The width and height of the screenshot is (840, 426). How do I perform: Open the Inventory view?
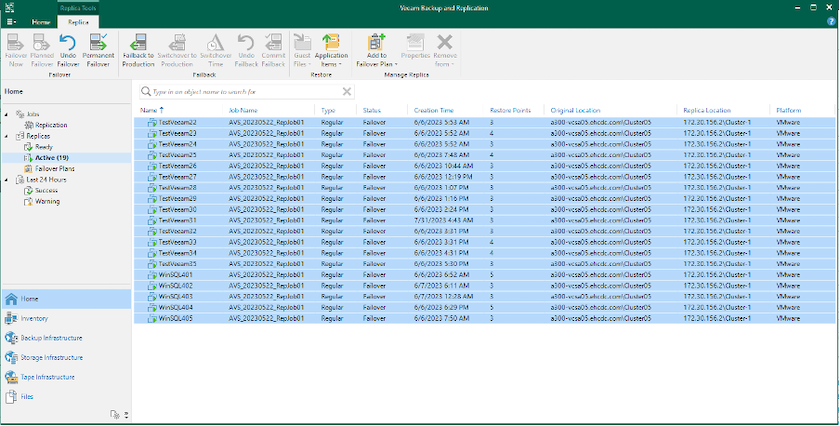click(33, 318)
